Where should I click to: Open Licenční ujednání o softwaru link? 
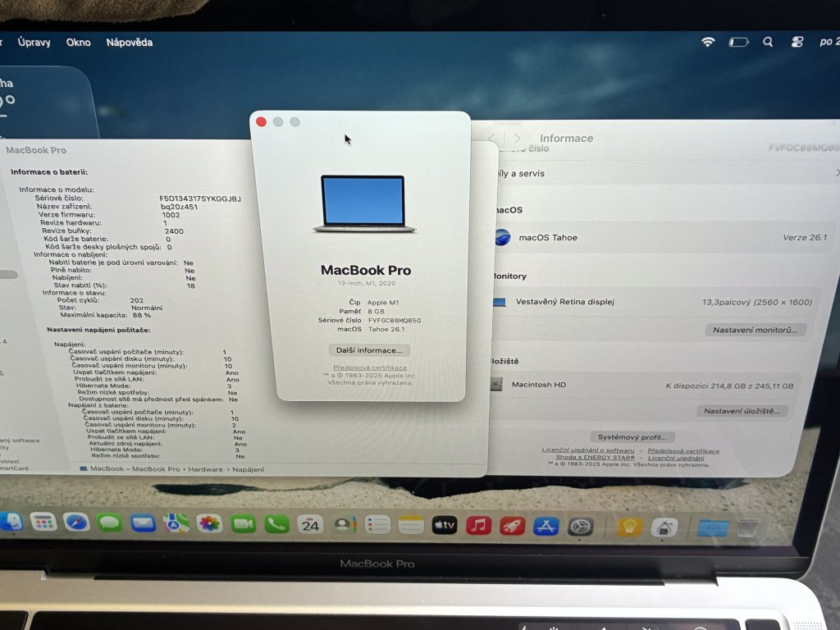point(587,450)
